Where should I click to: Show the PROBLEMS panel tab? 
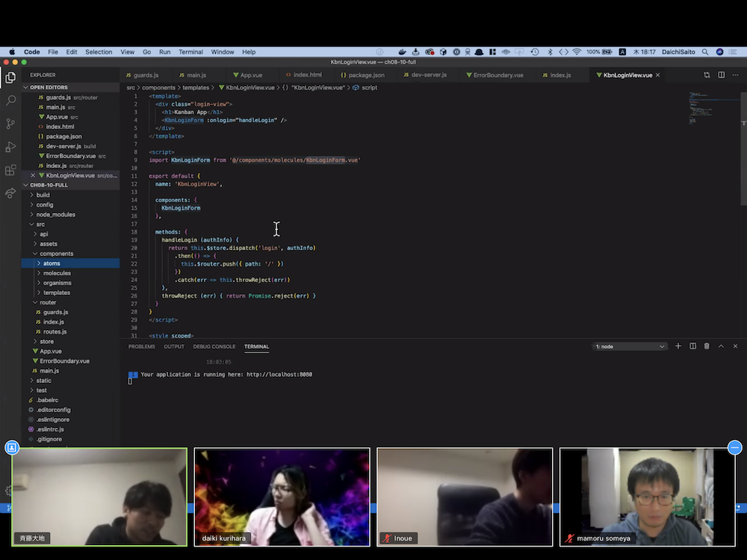[141, 346]
